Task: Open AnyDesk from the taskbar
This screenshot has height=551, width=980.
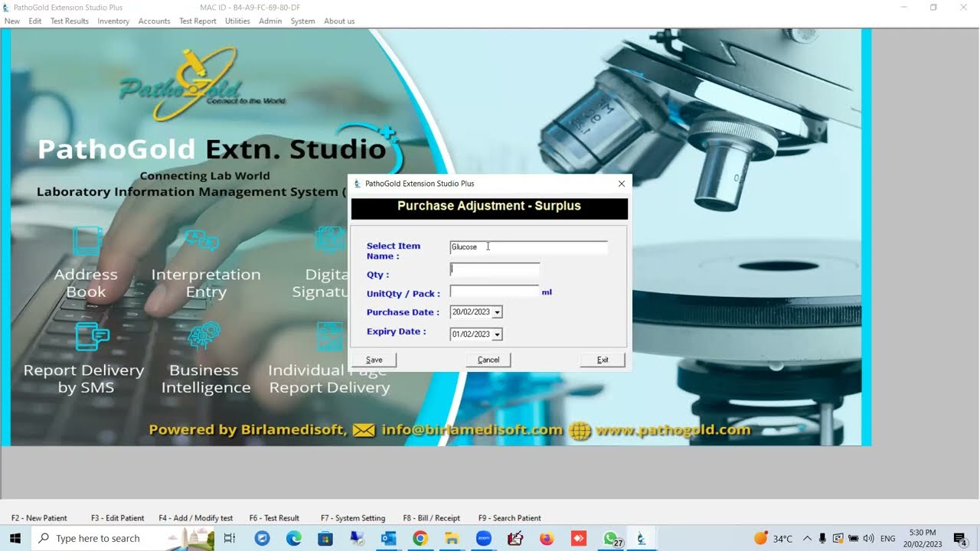Action: point(578,538)
